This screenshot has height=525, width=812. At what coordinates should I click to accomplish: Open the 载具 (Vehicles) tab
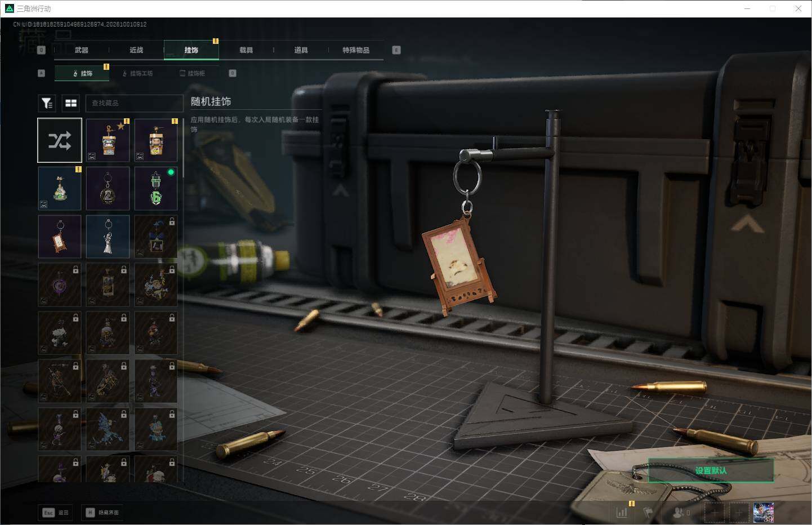(x=246, y=50)
